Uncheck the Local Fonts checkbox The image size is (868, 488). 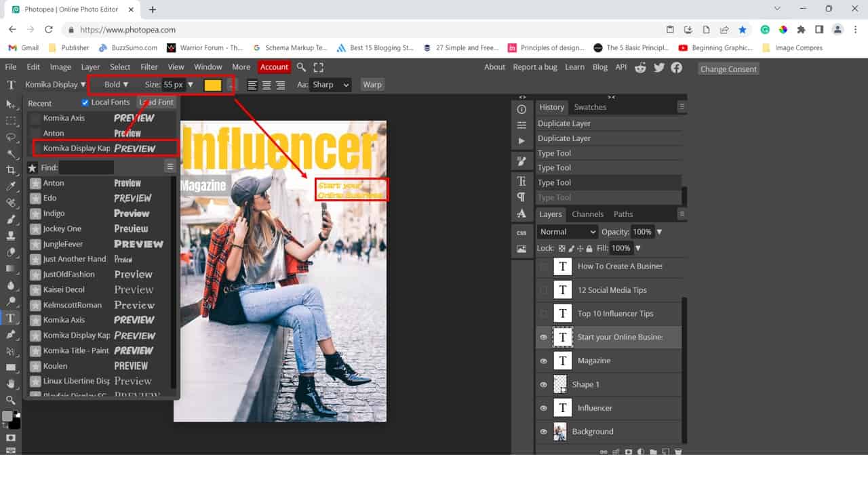tap(85, 102)
